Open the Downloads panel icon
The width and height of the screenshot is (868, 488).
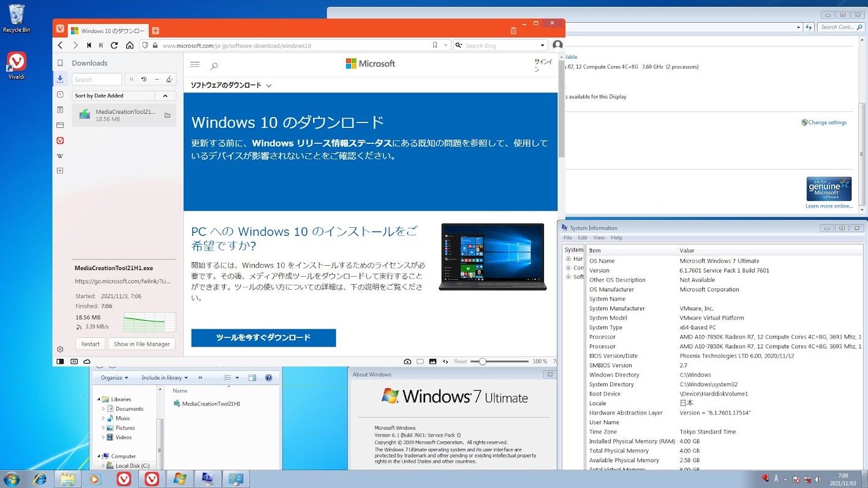(x=60, y=79)
